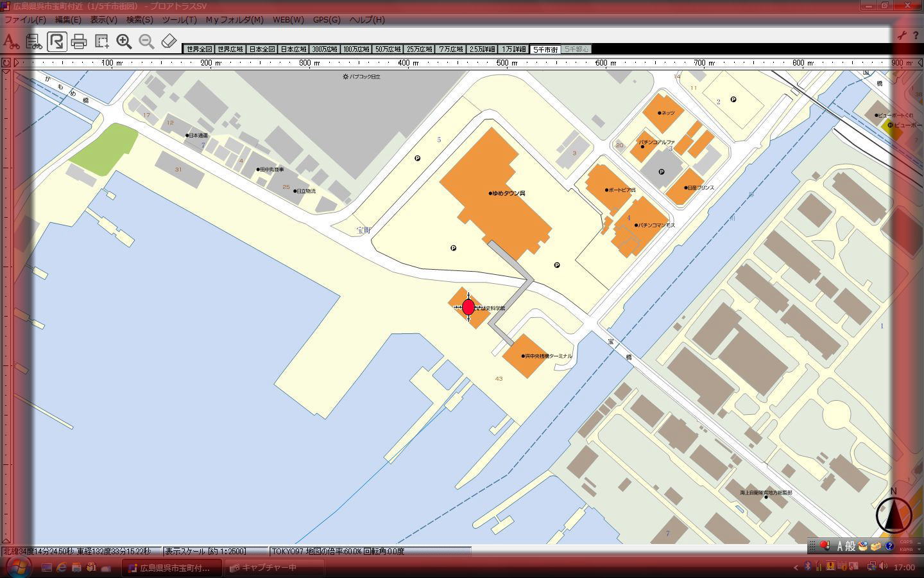Click the wrench settings icon

pos(902,36)
